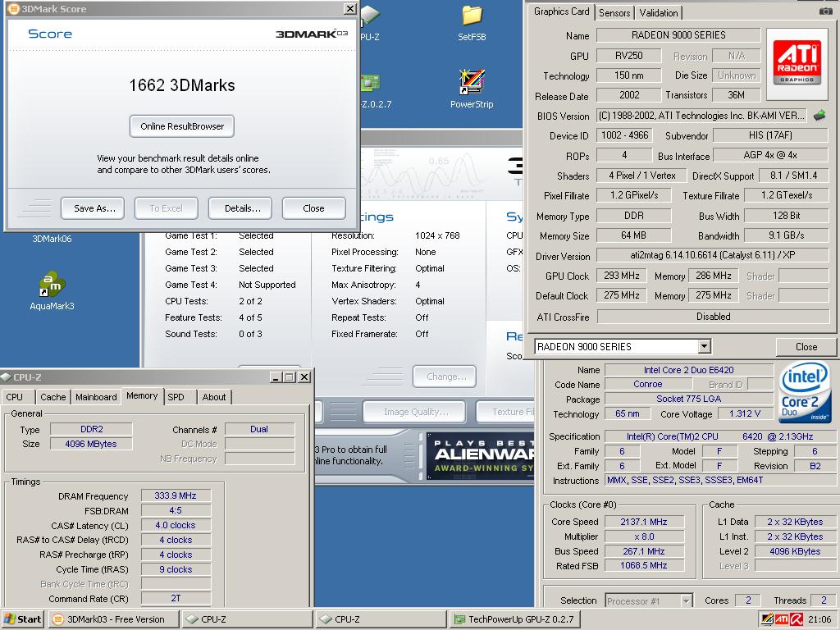
Task: Click the CPU Name field Intel Core 2 Duo E6420
Action: point(689,370)
